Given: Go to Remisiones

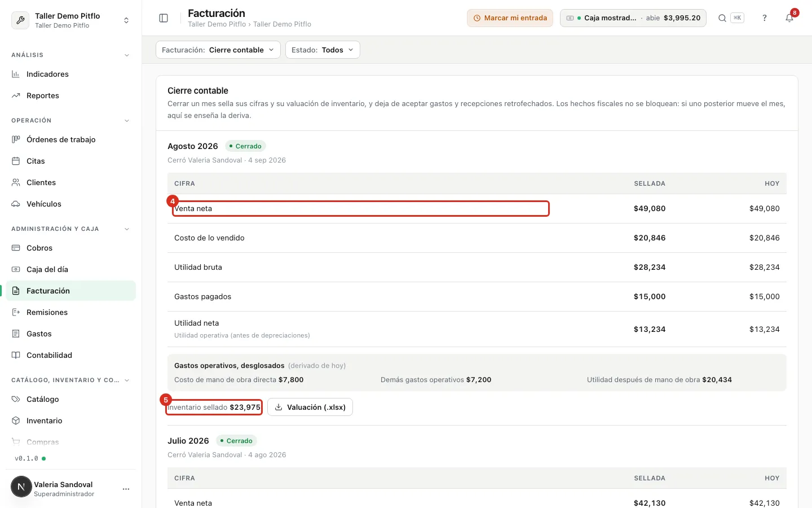Looking at the screenshot, I should [71, 312].
